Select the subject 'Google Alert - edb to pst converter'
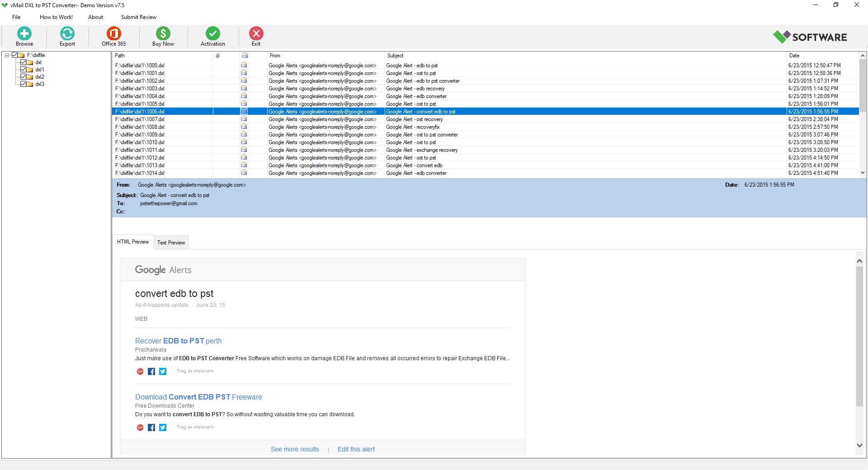Screen dimensions: 868x470 tap(423, 81)
